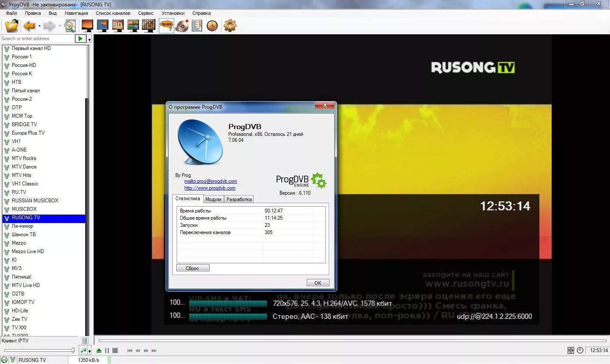Select the MTV Rocks channel
This screenshot has height=364, width=610.
point(24,158)
